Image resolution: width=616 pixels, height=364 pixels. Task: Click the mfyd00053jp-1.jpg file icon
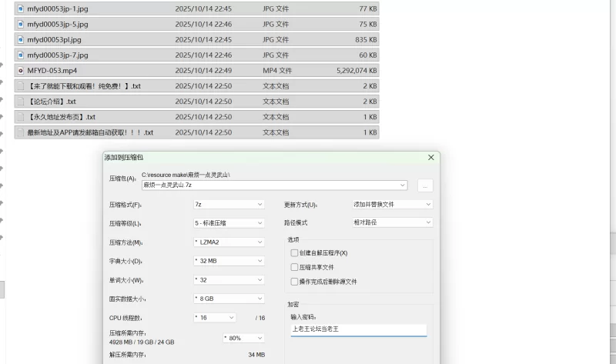click(21, 8)
